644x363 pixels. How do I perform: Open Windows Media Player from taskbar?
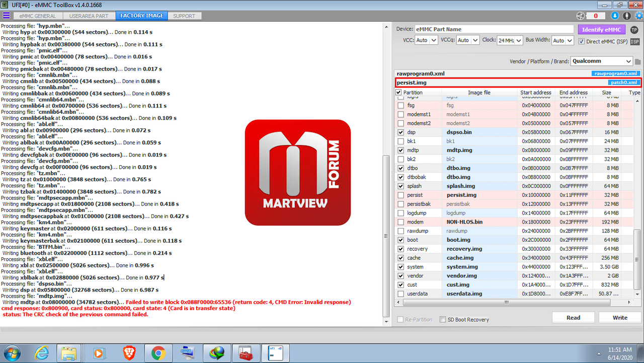99,353
